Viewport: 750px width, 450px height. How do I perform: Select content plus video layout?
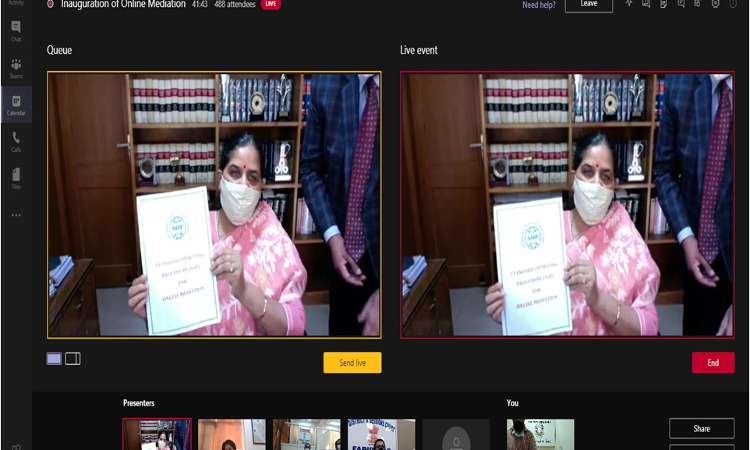coord(73,359)
